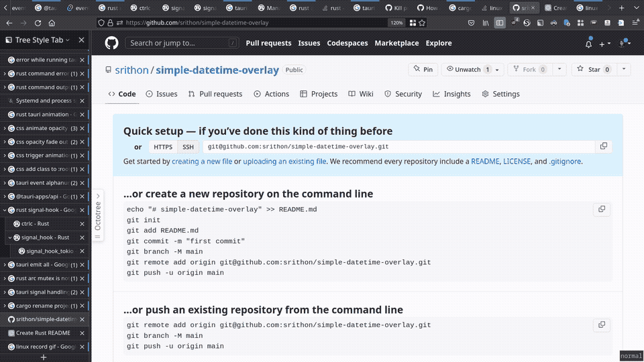Open the Security tab
This screenshot has width=644, height=362.
403,94
